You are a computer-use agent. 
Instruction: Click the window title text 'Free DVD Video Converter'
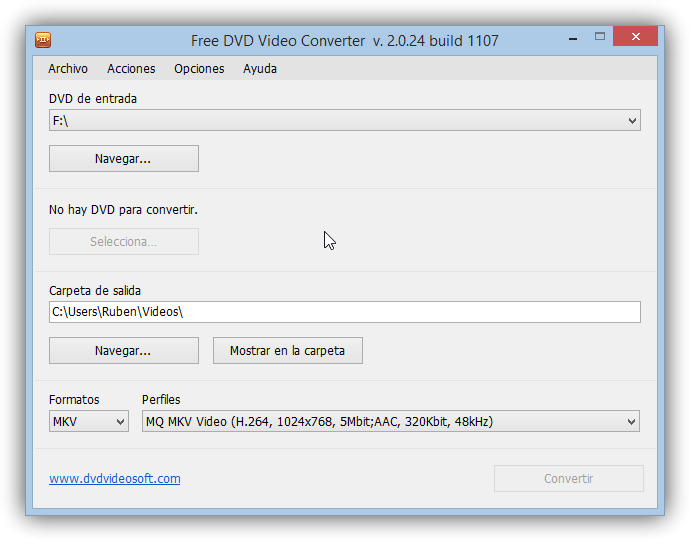278,40
